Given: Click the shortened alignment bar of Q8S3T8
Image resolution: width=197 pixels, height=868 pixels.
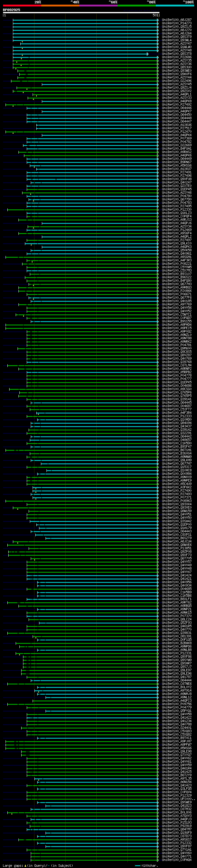Looking at the screenshot, I should tap(80, 54).
